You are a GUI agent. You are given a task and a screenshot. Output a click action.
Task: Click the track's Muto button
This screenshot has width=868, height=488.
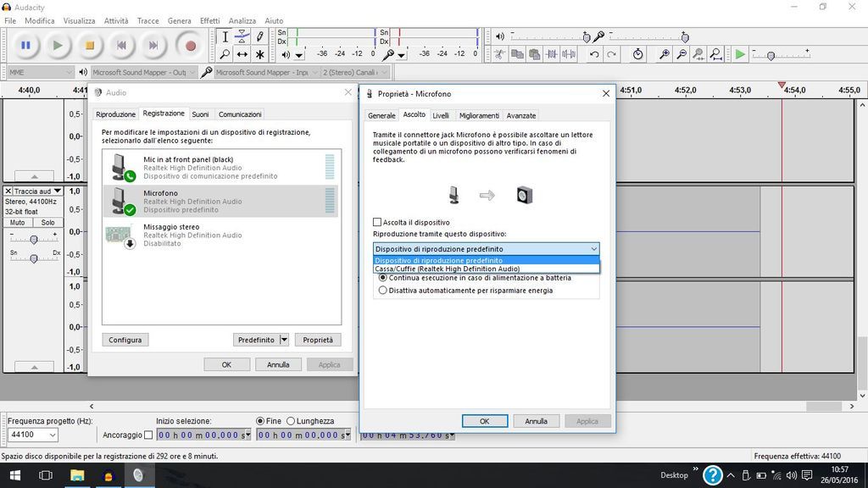click(17, 222)
